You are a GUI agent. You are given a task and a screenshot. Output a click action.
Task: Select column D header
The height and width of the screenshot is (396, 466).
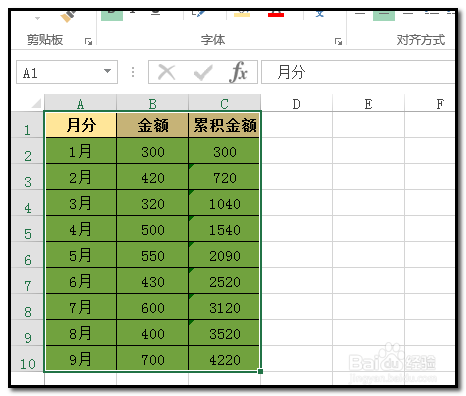point(296,104)
